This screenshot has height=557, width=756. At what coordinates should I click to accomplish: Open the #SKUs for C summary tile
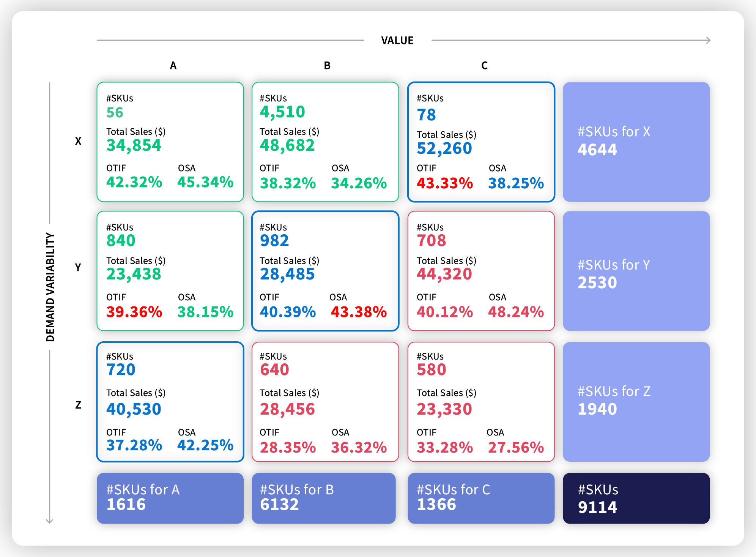481,498
